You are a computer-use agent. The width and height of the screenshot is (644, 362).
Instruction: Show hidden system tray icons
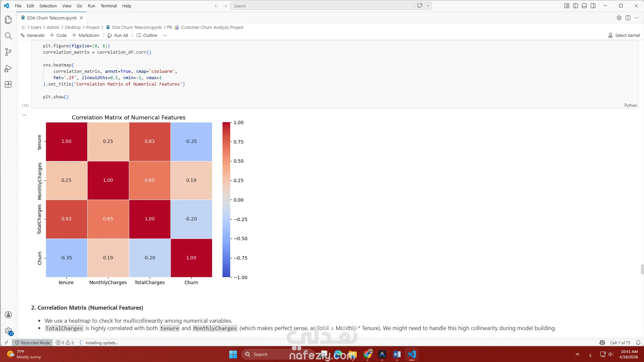[x=577, y=354]
